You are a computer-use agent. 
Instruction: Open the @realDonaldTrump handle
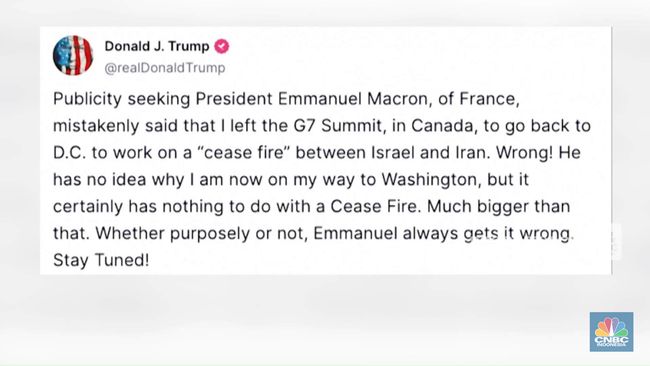coord(165,68)
